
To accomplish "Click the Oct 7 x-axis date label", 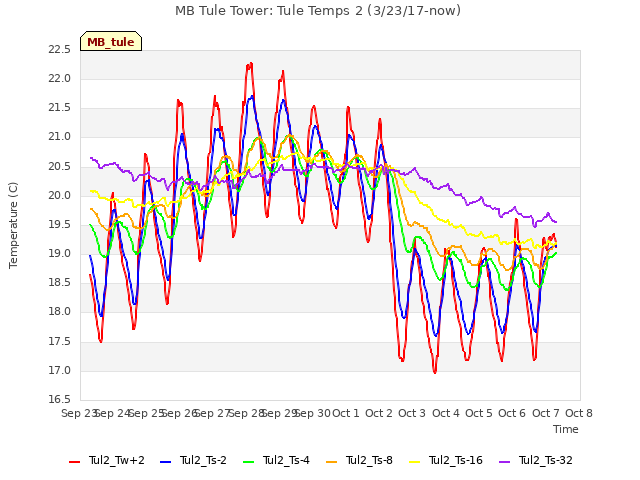I will point(546,413).
